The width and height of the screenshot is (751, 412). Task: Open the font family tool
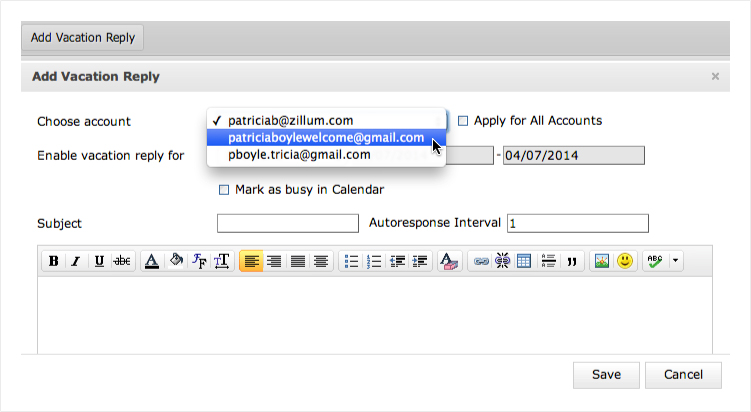199,261
